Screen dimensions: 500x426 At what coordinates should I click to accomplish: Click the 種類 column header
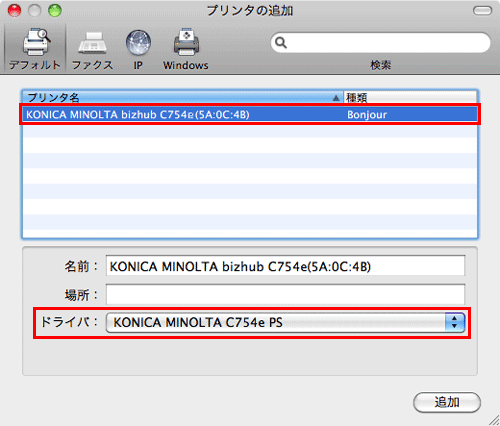(410, 98)
